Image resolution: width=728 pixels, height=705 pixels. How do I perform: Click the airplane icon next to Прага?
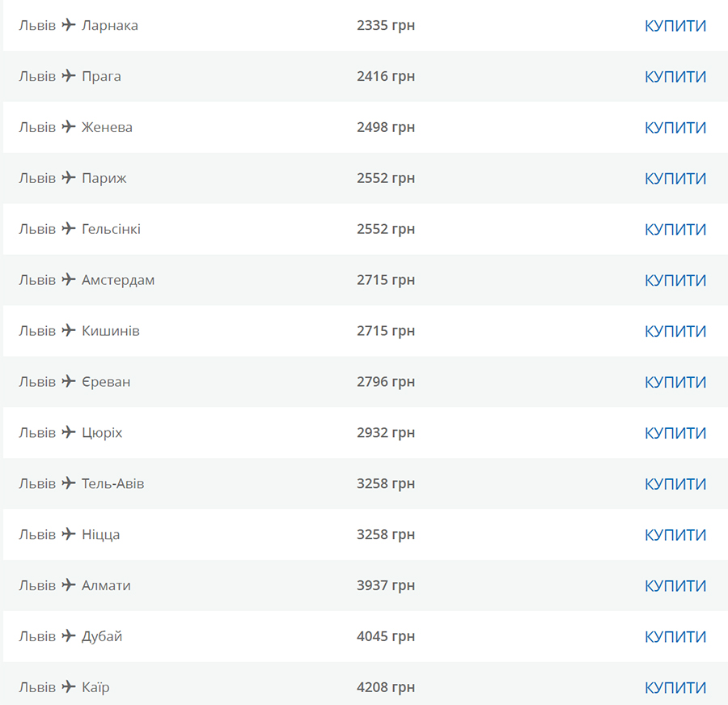tap(69, 75)
